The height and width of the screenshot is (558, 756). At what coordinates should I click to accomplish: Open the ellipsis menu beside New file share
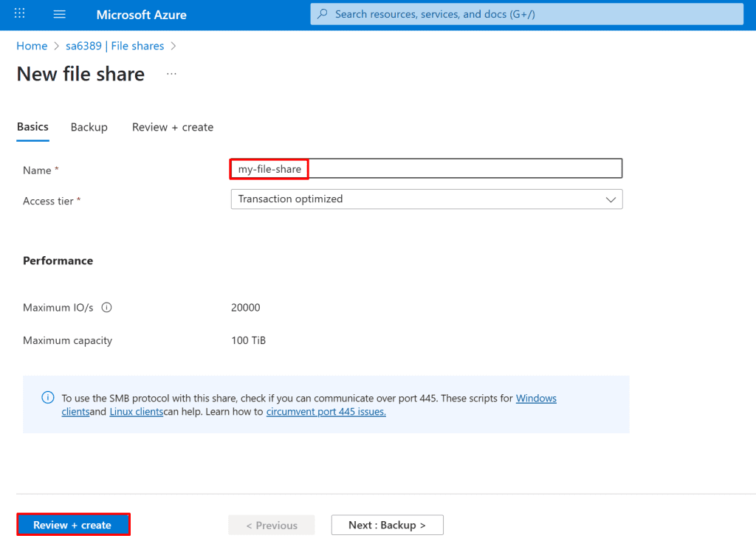171,74
